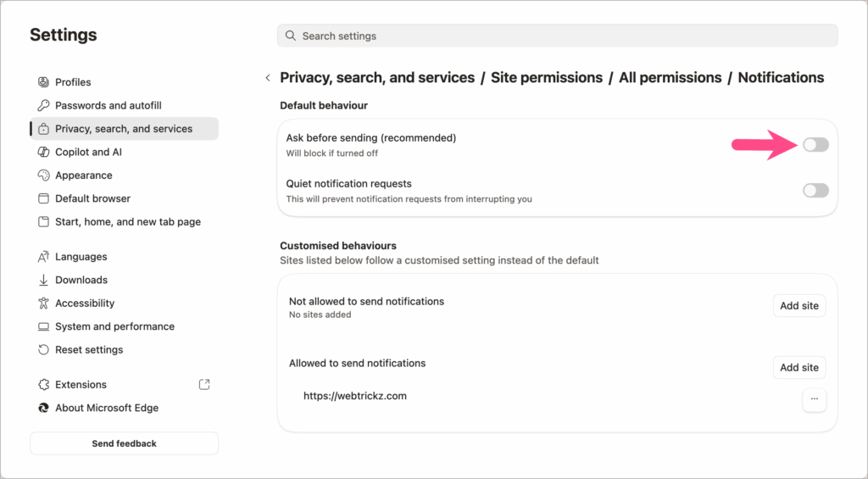Open About Microsoft Edge
The image size is (868, 479).
coord(125,408)
